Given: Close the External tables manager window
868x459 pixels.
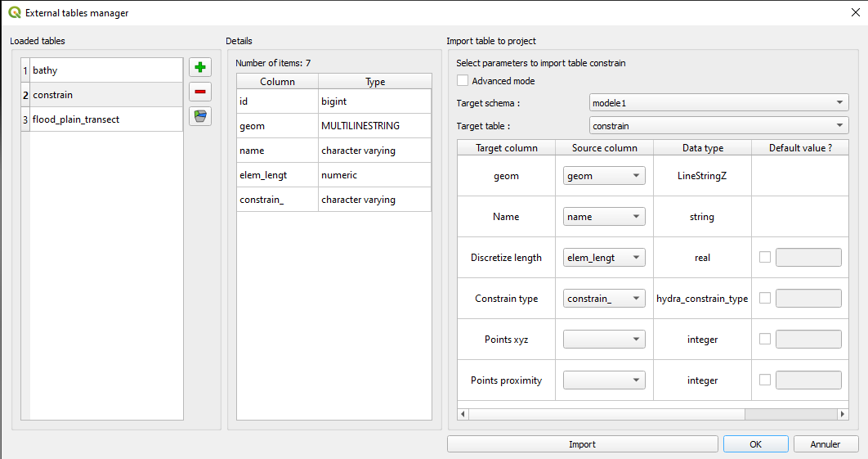Looking at the screenshot, I should coord(855,12).
